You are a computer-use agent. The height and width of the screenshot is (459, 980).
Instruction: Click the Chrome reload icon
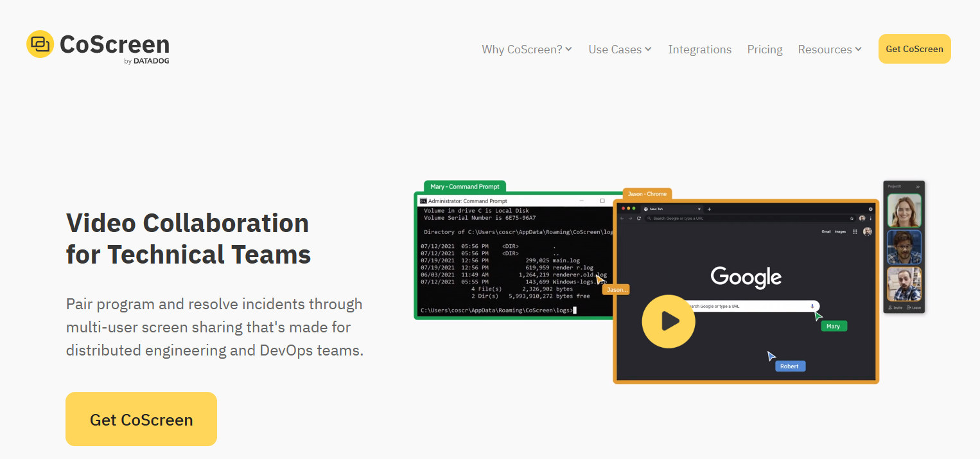tap(638, 219)
